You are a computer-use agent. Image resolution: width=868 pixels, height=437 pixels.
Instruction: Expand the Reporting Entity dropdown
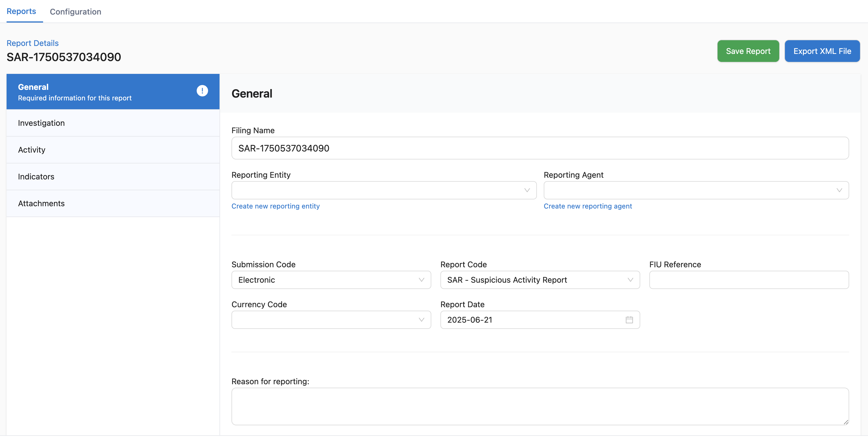coord(384,190)
